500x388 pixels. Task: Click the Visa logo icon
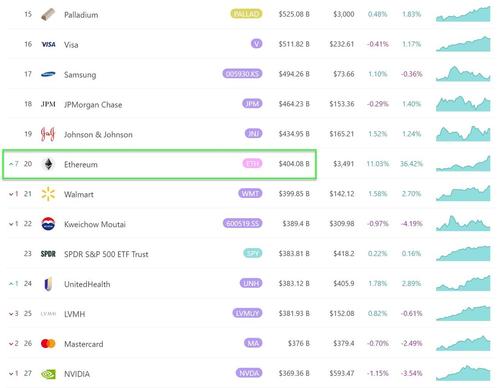(48, 44)
